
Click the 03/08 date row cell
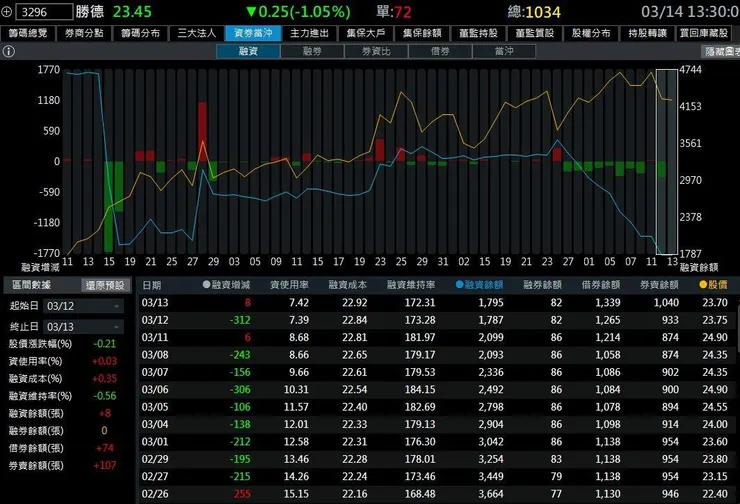[x=155, y=355]
